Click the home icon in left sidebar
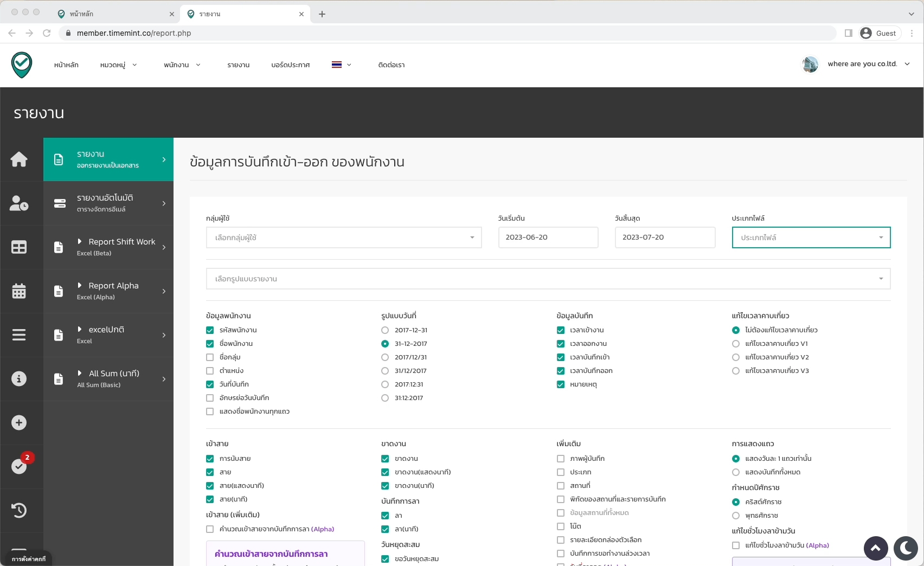The width and height of the screenshot is (924, 566). (19, 159)
